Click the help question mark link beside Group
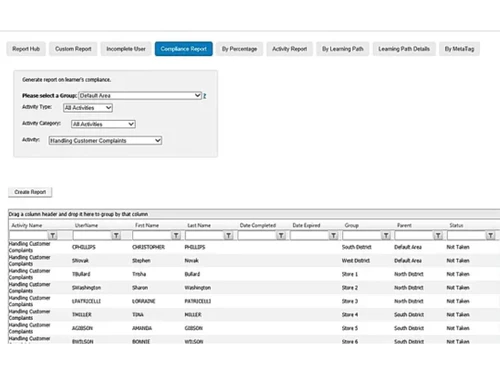The image size is (500, 375). click(x=204, y=96)
